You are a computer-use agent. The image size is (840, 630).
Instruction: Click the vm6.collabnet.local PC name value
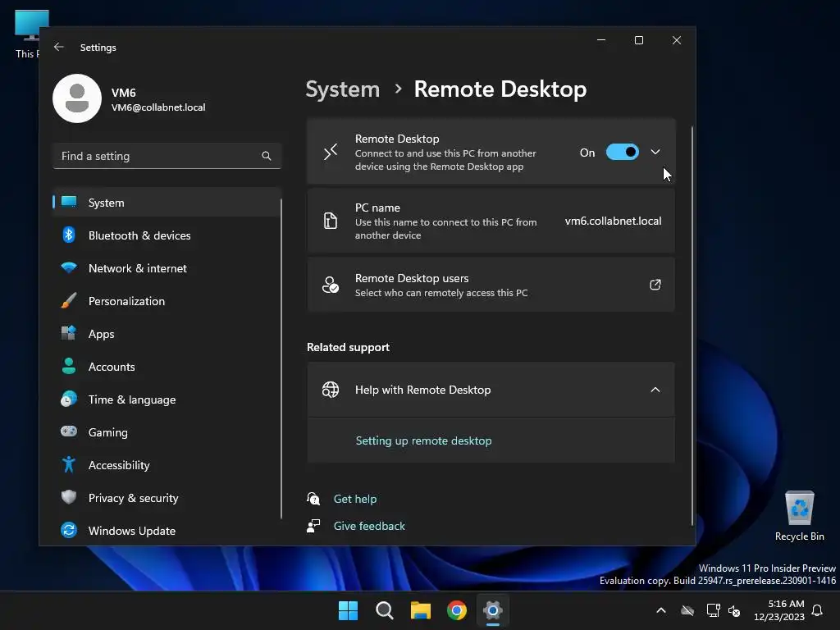point(613,221)
